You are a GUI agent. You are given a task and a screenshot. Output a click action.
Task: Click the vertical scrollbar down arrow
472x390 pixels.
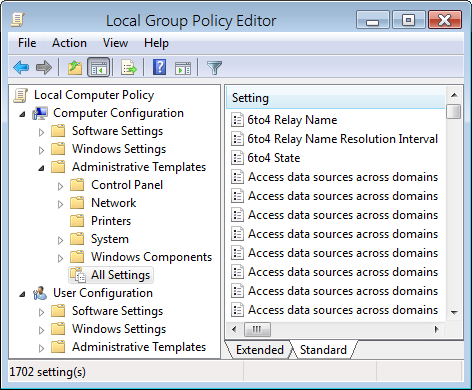coord(454,312)
